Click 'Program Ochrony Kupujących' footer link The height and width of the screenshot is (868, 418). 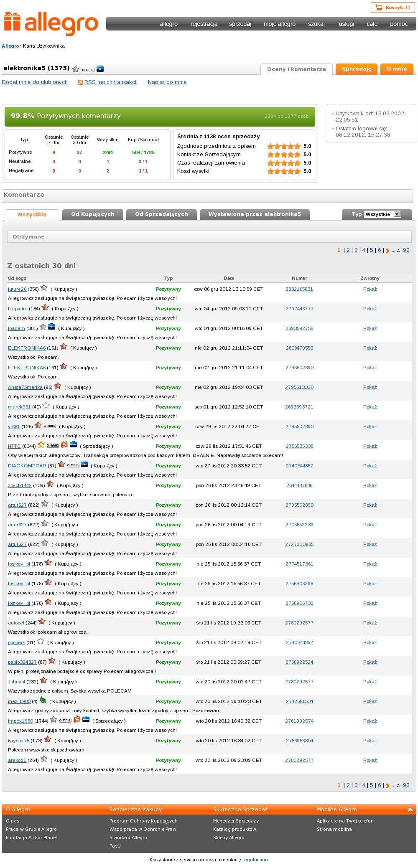(143, 821)
